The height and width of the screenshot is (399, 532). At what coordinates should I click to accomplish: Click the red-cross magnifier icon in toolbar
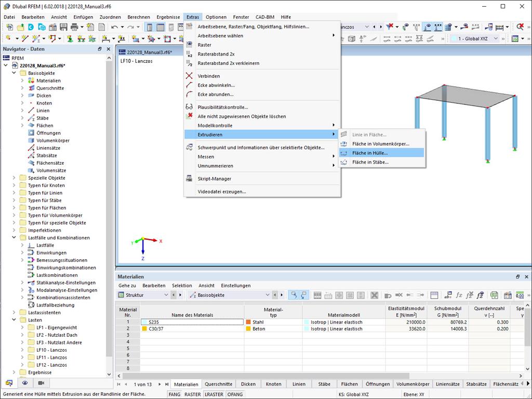point(520,27)
